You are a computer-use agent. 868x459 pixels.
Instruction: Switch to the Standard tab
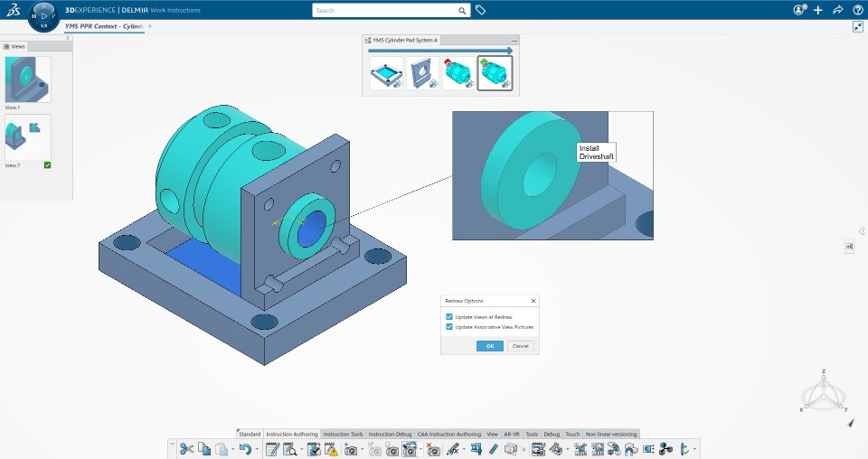[x=250, y=434]
